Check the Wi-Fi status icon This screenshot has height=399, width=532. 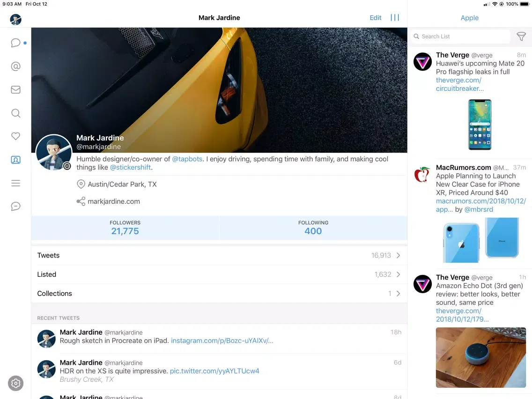(495, 4)
